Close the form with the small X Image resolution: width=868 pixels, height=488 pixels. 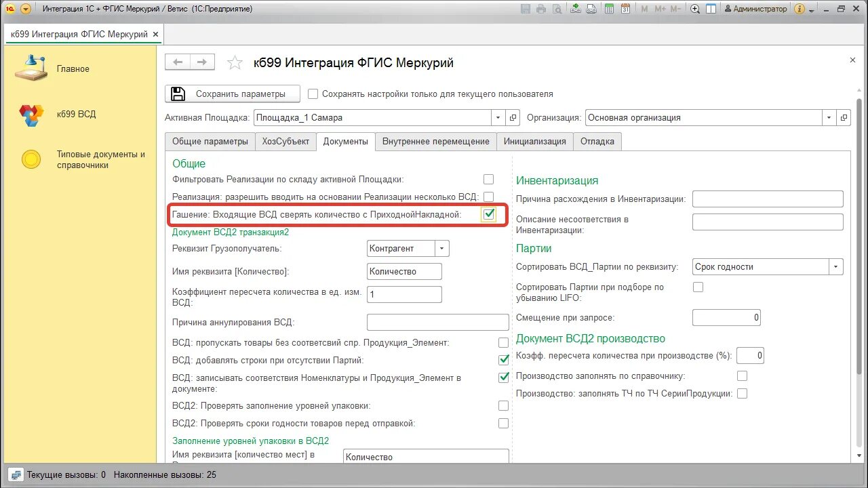(x=852, y=60)
